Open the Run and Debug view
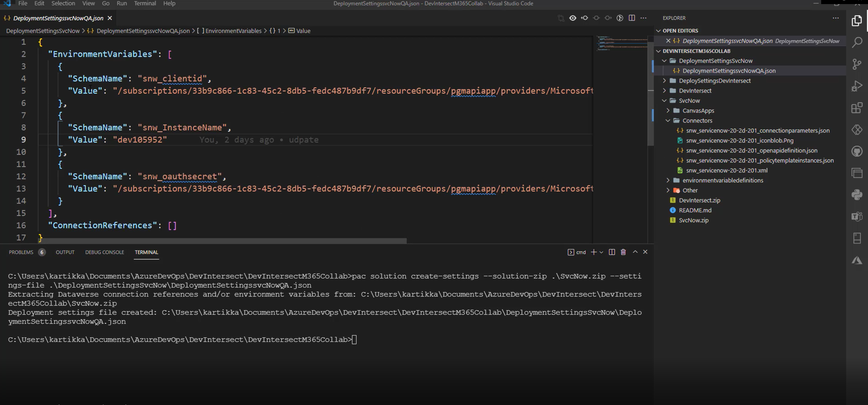 (x=857, y=86)
